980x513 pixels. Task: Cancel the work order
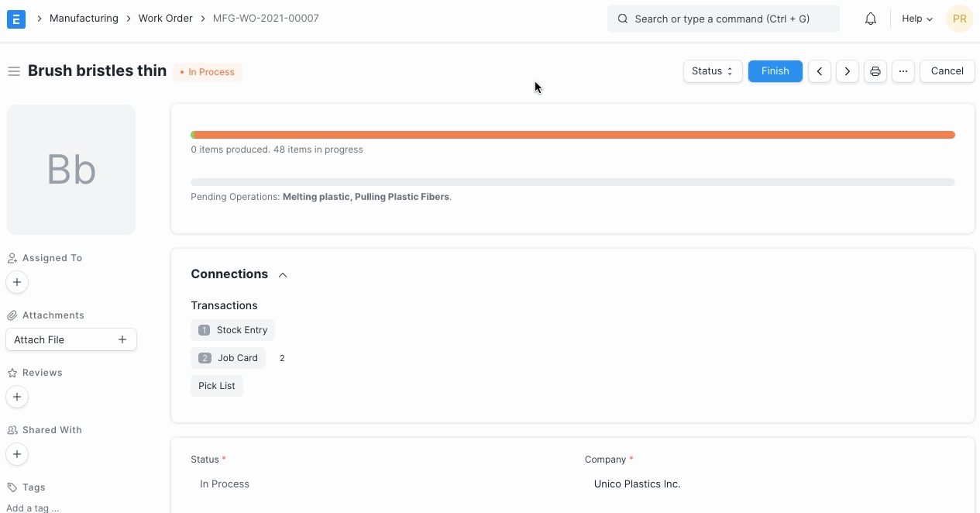[x=947, y=71]
